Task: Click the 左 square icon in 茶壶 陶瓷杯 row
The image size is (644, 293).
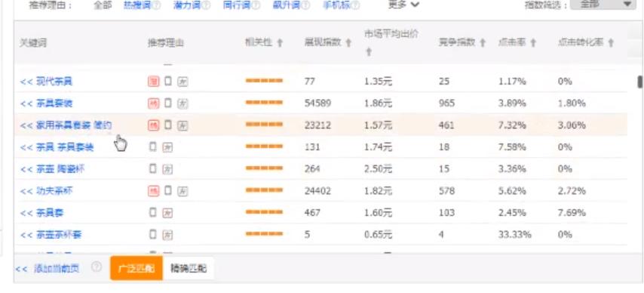Action: [x=167, y=169]
